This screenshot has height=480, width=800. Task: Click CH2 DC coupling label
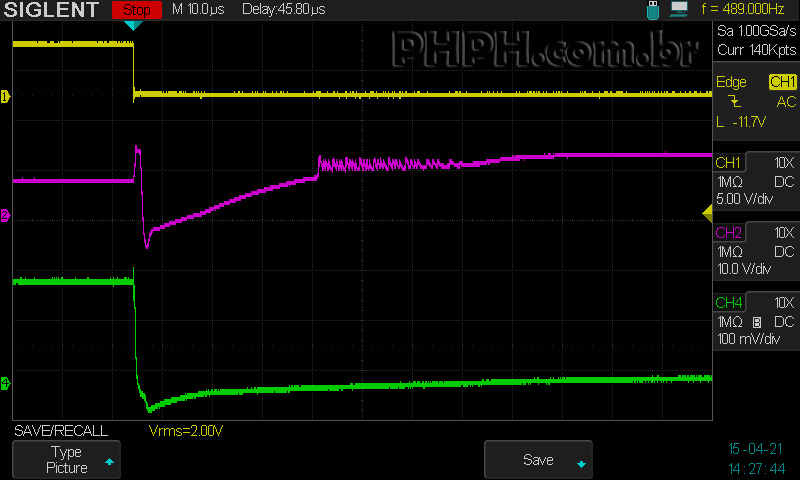click(784, 252)
